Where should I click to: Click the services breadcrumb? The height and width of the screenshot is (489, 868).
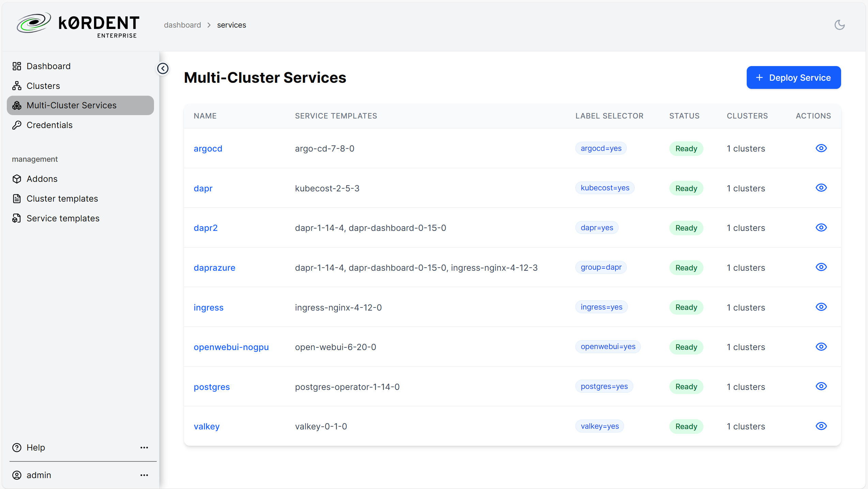(231, 25)
